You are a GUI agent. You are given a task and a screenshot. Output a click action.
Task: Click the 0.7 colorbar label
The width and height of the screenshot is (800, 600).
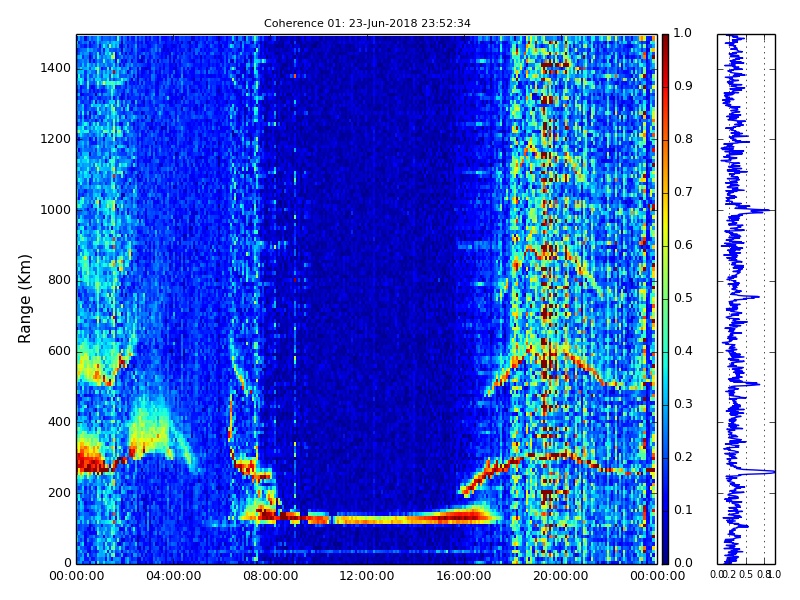tap(683, 192)
